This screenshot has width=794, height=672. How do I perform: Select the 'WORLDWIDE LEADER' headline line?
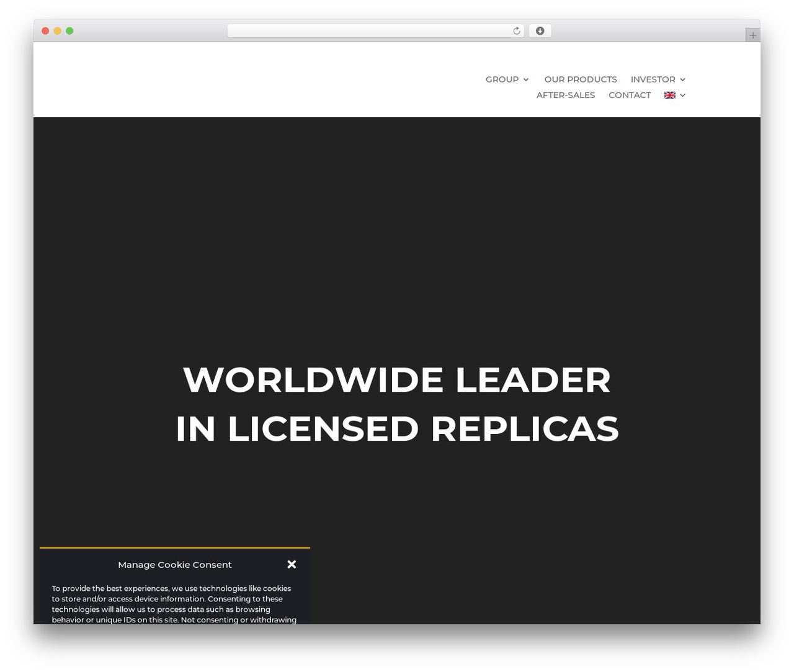tap(397, 379)
